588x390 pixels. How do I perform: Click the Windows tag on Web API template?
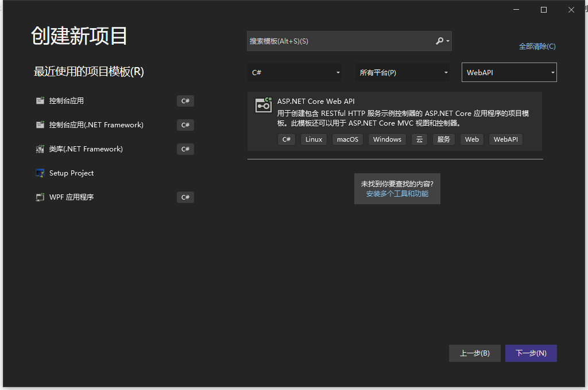pos(387,139)
